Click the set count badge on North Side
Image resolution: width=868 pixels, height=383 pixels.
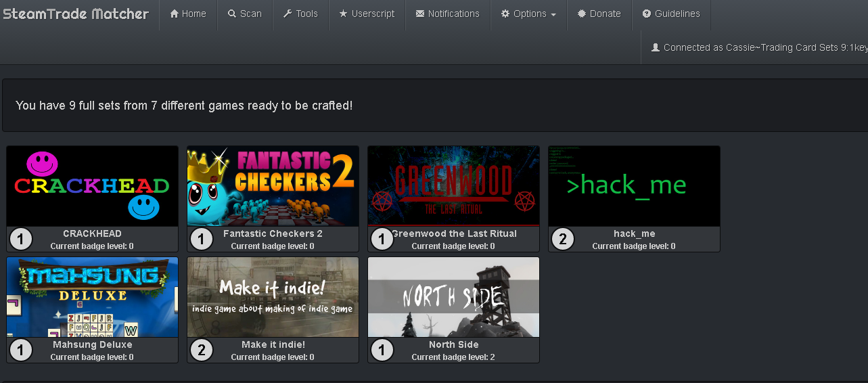(x=382, y=350)
